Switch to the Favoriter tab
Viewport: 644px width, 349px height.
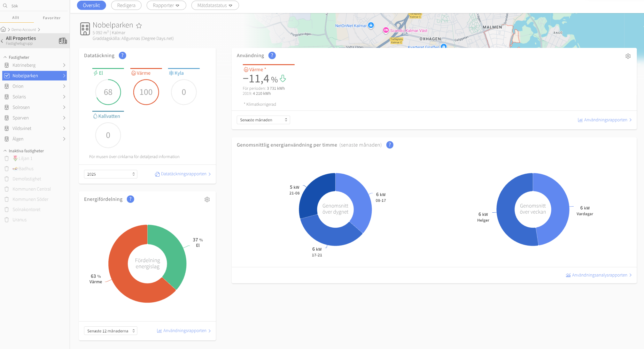(51, 18)
